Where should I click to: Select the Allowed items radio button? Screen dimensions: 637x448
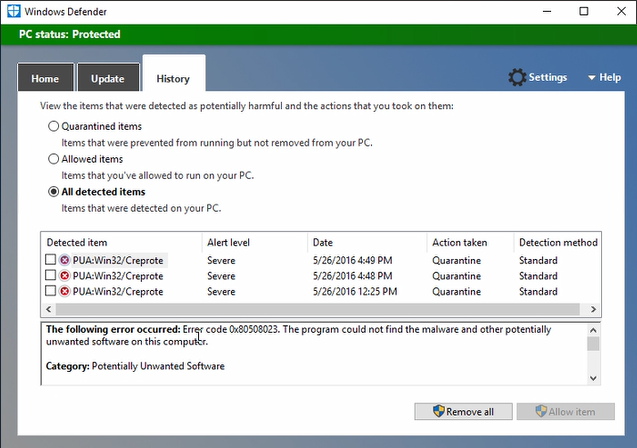pos(54,159)
